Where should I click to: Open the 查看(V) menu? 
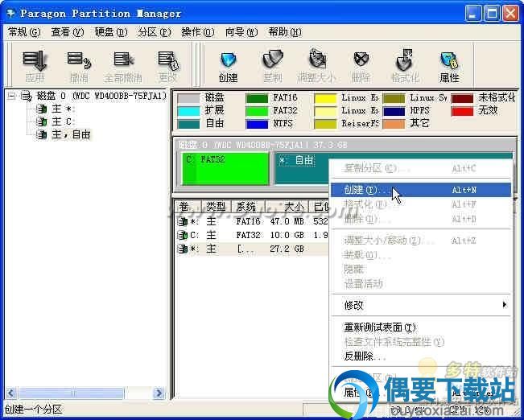(x=67, y=32)
